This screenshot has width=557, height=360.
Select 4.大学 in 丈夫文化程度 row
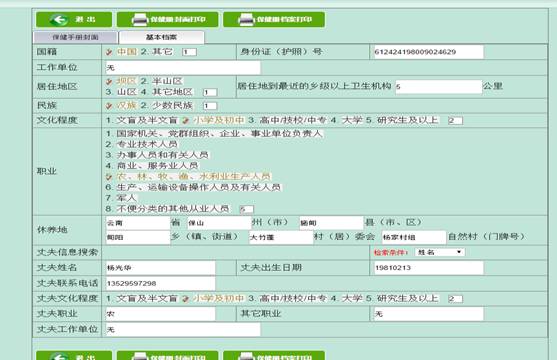pyautogui.click(x=346, y=299)
